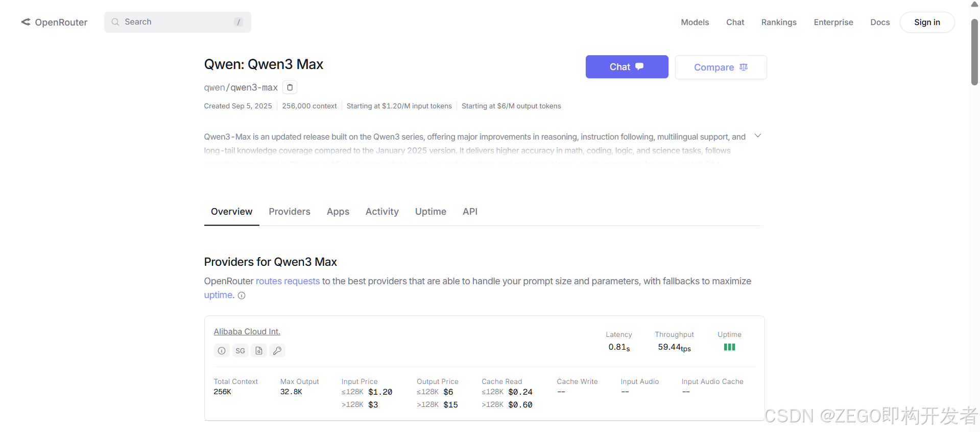980x432 pixels.
Task: Click the $15 output price value
Action: pyautogui.click(x=450, y=404)
